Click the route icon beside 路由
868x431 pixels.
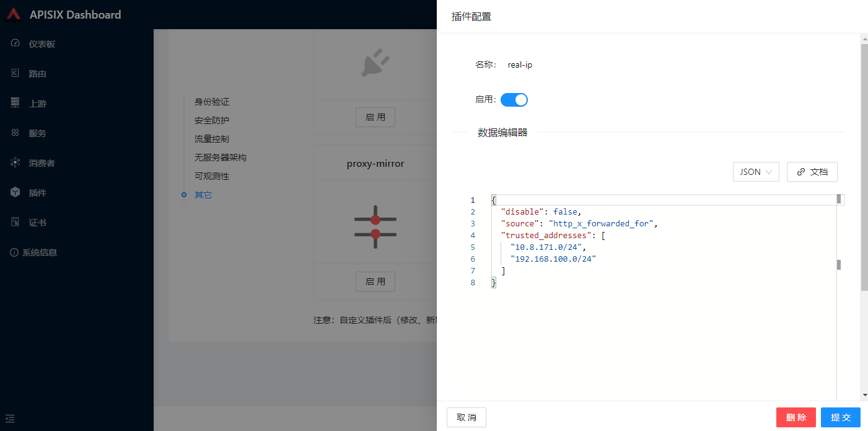tap(15, 73)
